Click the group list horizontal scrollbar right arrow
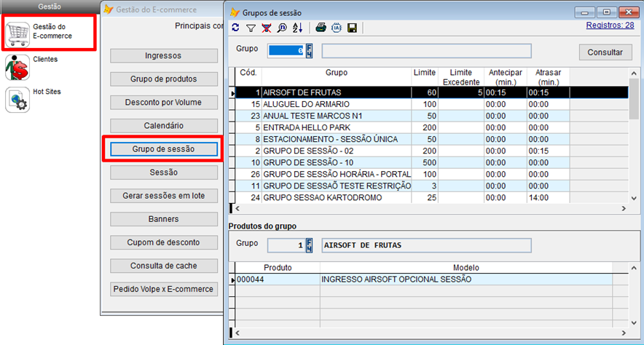The image size is (644, 345). click(x=624, y=208)
